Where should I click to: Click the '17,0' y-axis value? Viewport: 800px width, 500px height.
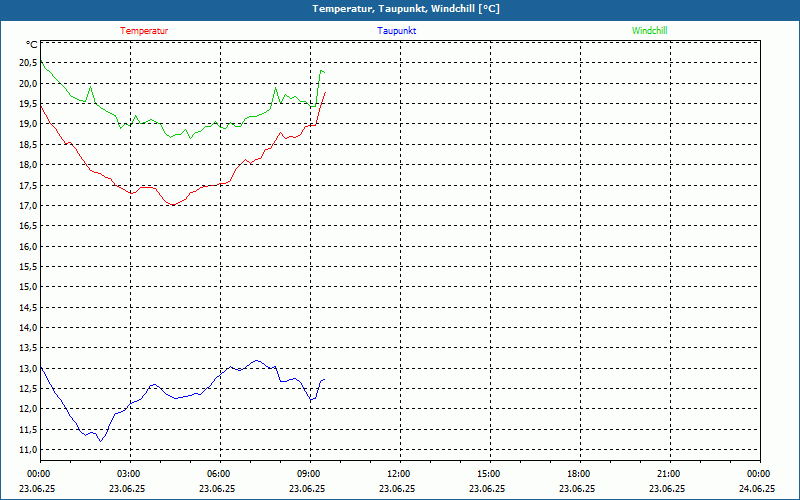tap(29, 206)
